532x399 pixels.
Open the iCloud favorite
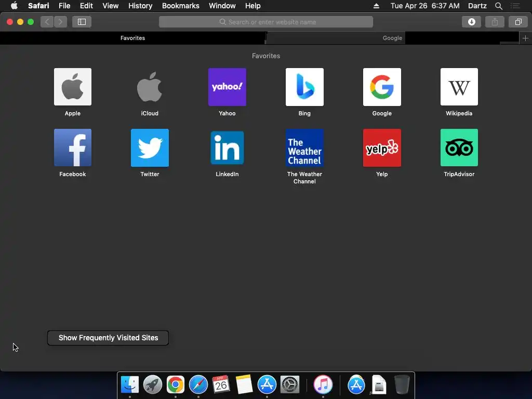coord(150,87)
